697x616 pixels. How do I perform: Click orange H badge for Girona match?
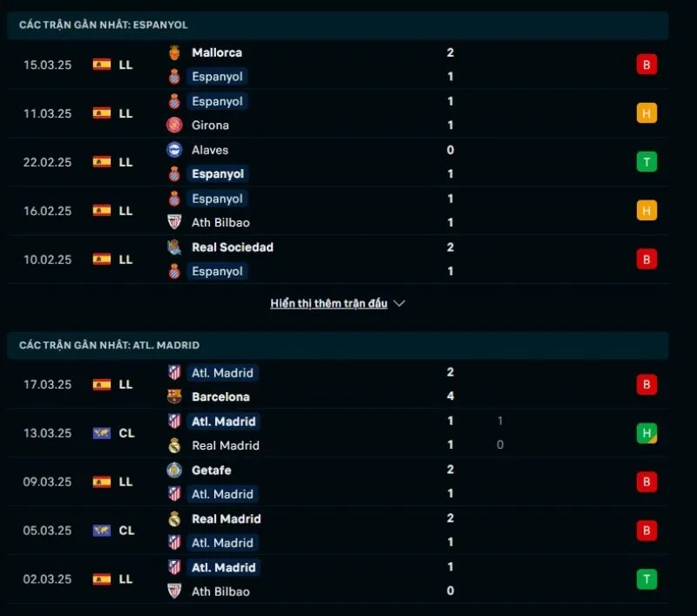(x=646, y=112)
